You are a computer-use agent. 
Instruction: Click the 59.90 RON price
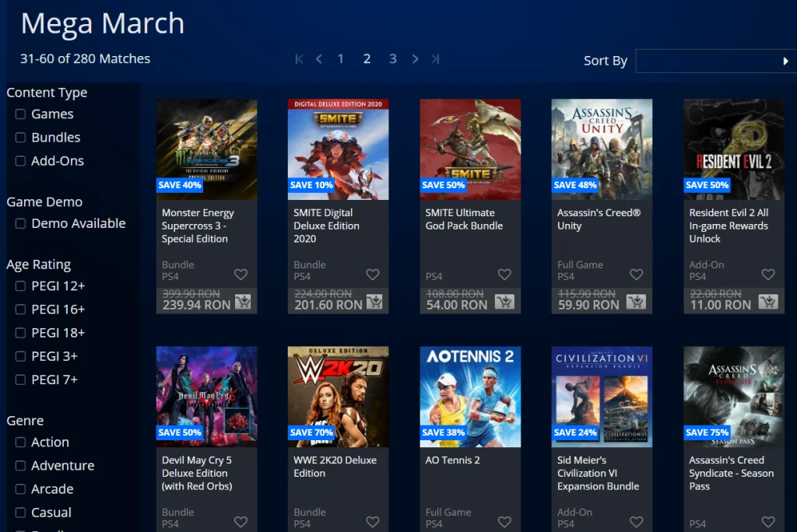pyautogui.click(x=588, y=305)
